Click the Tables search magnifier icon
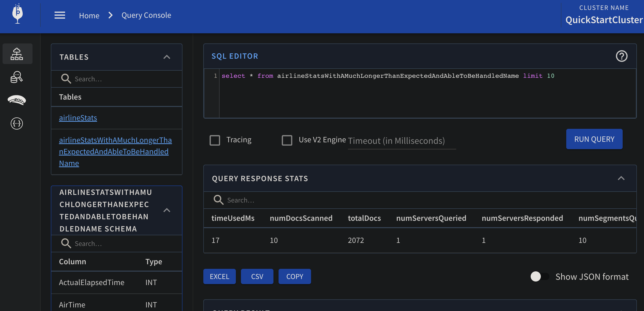The height and width of the screenshot is (311, 644). pyautogui.click(x=66, y=79)
